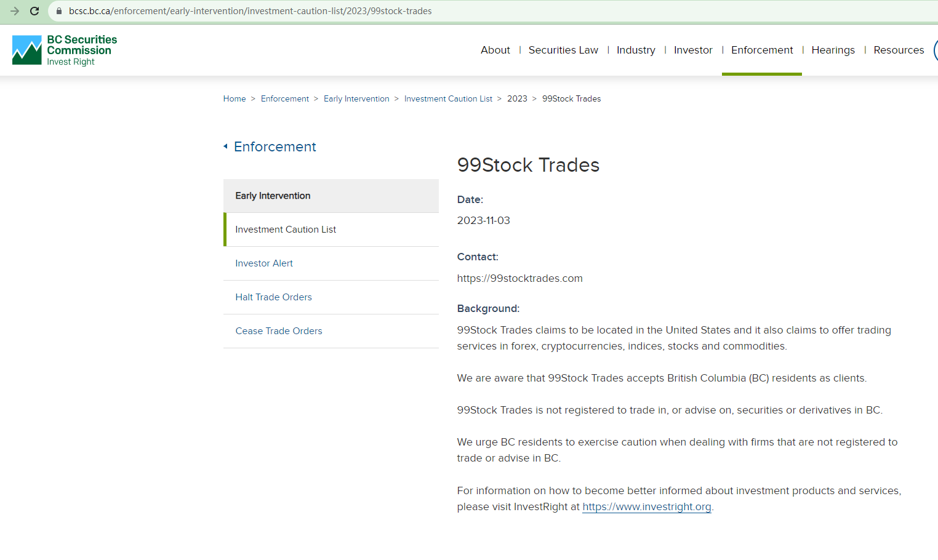The height and width of the screenshot is (560, 938).
Task: Click the browser forward arrow
Action: click(15, 11)
